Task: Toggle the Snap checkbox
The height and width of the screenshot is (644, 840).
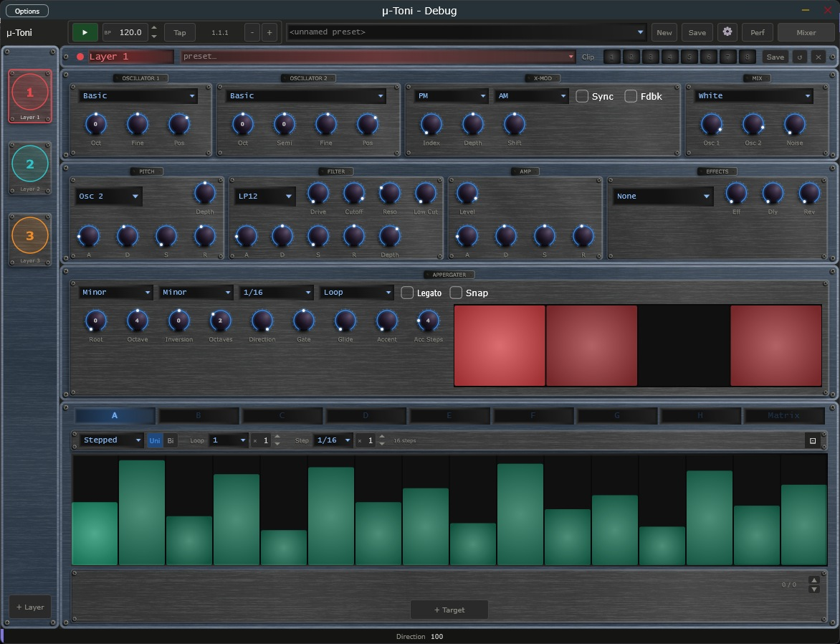Action: [x=456, y=293]
